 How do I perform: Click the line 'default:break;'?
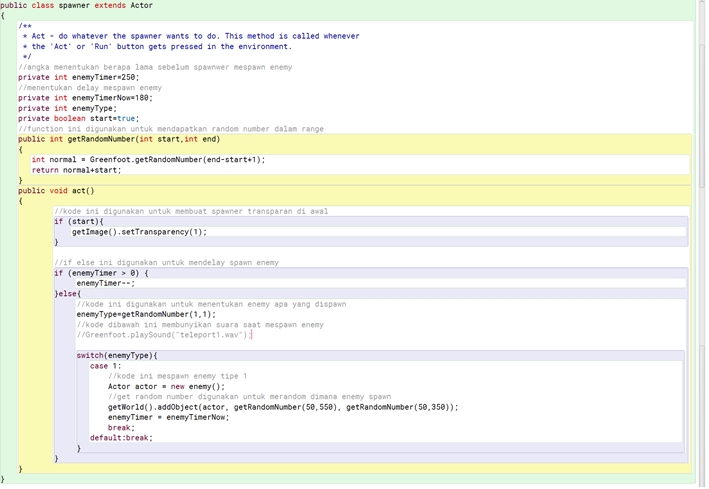(x=121, y=437)
